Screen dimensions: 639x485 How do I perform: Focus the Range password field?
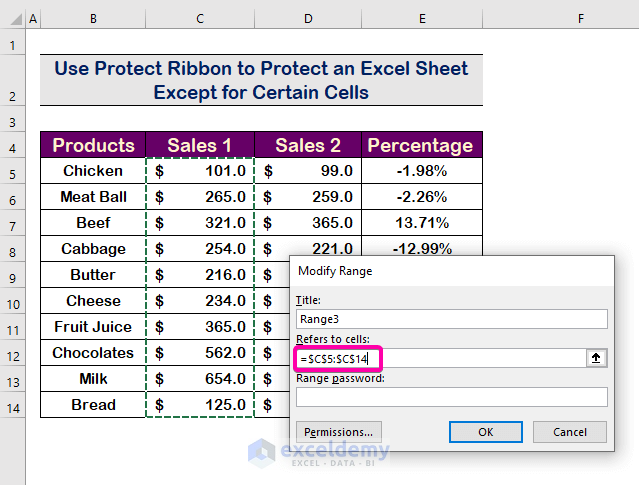[x=451, y=397]
